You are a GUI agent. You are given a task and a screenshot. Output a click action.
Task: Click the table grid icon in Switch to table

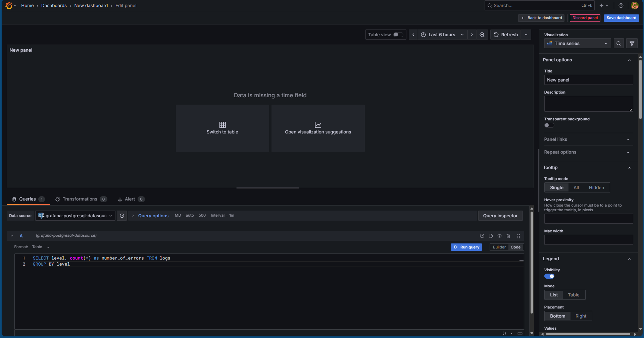[x=222, y=125]
